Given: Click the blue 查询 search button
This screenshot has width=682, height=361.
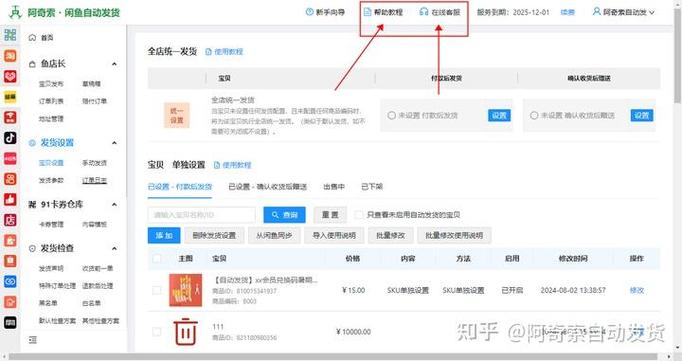Looking at the screenshot, I should 284,215.
